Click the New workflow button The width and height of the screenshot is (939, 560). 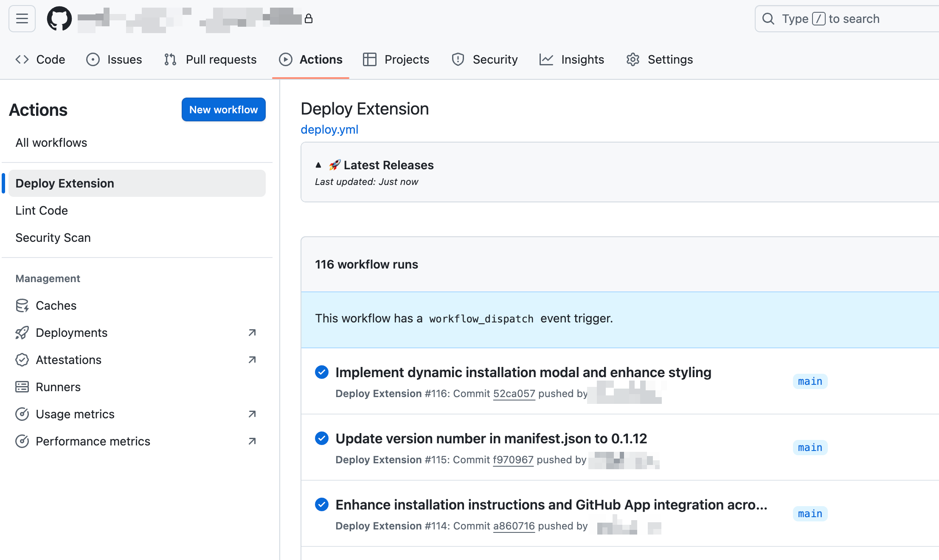(223, 109)
